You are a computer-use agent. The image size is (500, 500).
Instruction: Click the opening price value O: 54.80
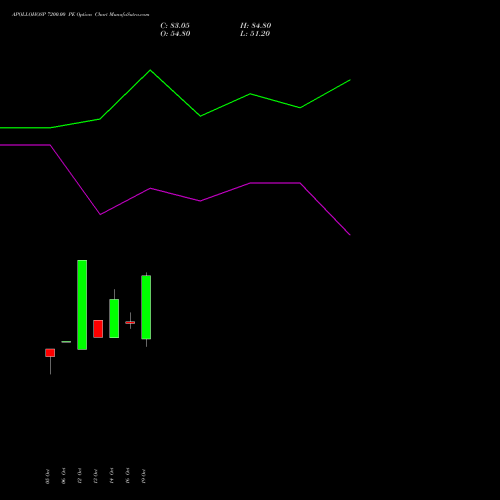[175, 34]
